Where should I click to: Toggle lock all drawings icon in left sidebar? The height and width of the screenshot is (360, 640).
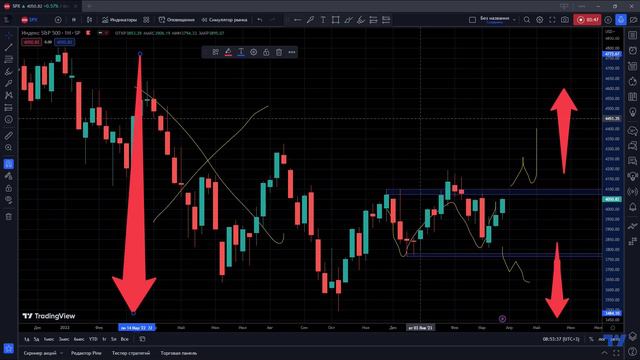click(x=9, y=188)
